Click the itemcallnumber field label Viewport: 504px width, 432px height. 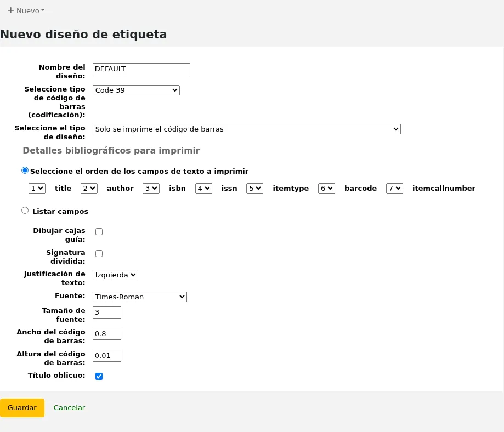[x=444, y=189]
